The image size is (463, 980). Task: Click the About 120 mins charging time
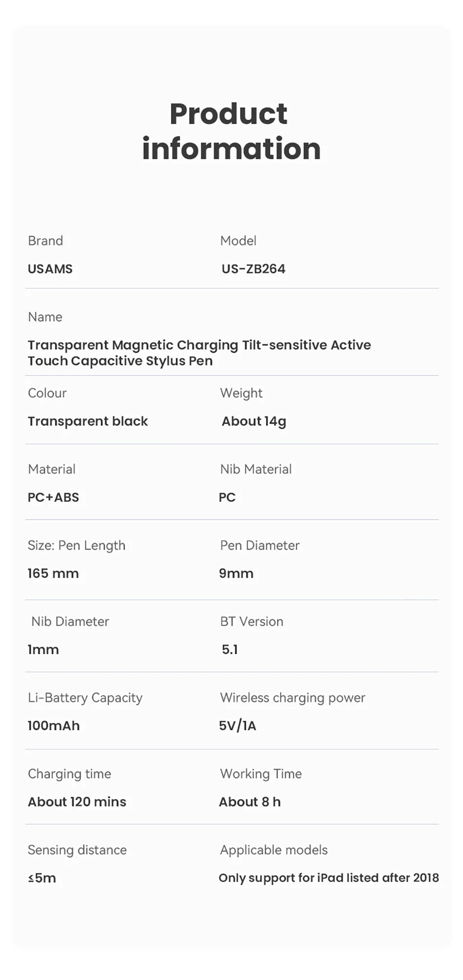tap(77, 802)
